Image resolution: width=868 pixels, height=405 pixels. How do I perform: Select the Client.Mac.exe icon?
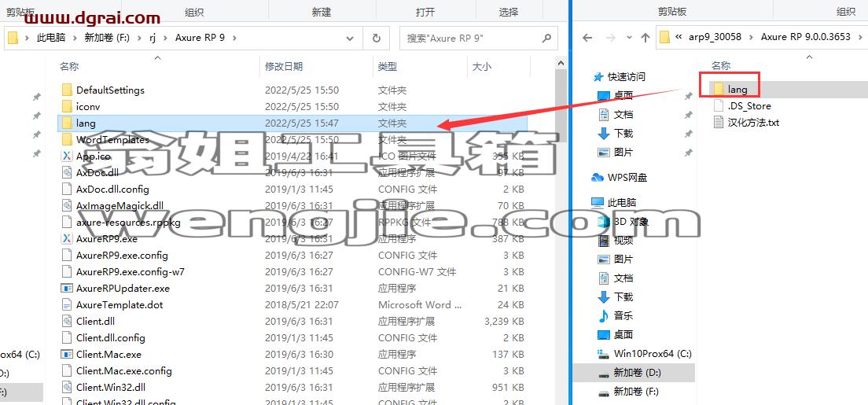tap(67, 354)
